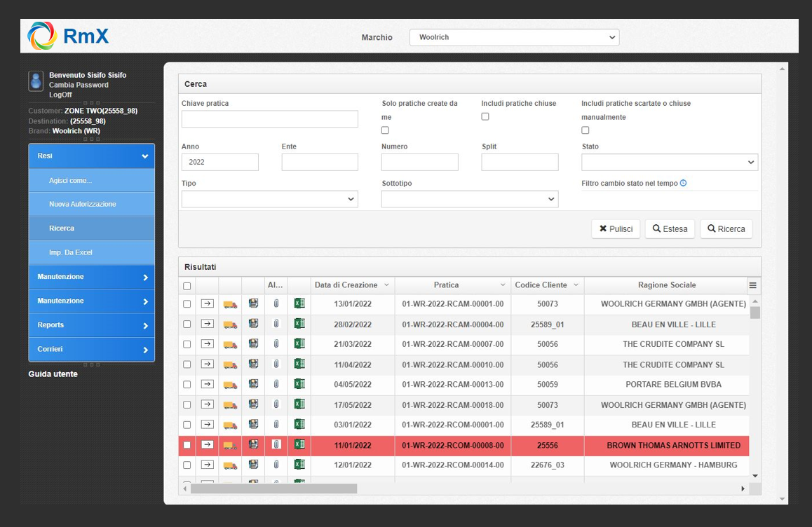812x527 pixels.
Task: Click the LogOff link
Action: [60, 95]
